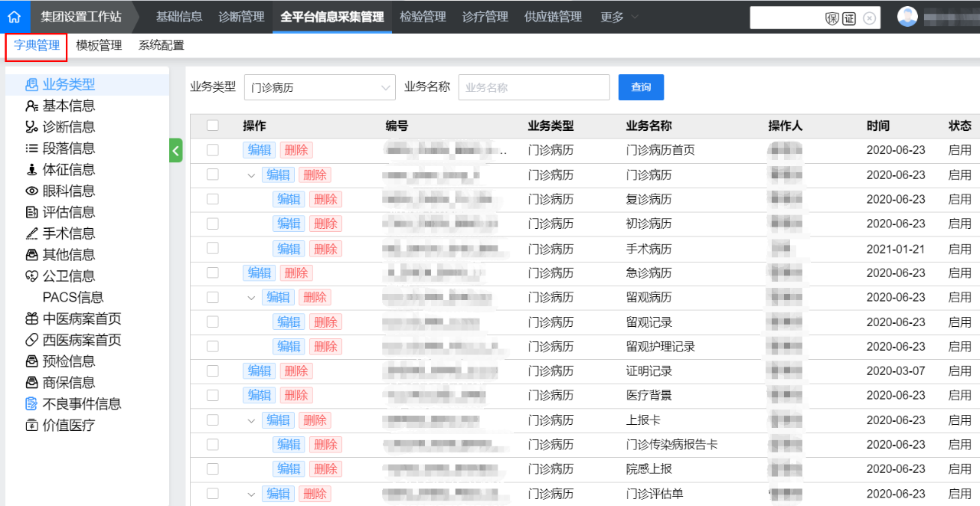This screenshot has width=980, height=506.
Task: Click 编辑 on the 急诊病历 row
Action: click(x=259, y=273)
